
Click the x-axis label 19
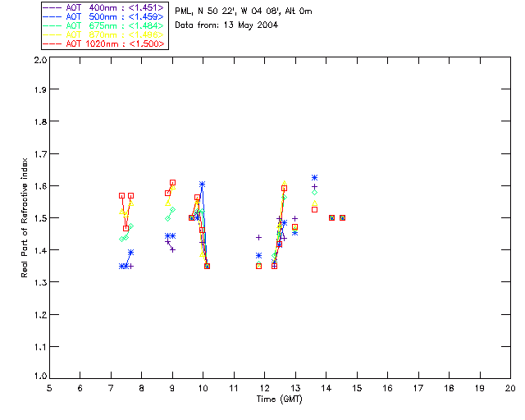(480, 388)
